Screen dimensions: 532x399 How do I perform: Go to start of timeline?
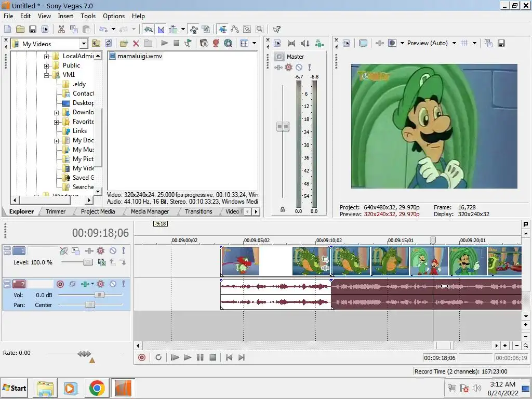(x=229, y=357)
